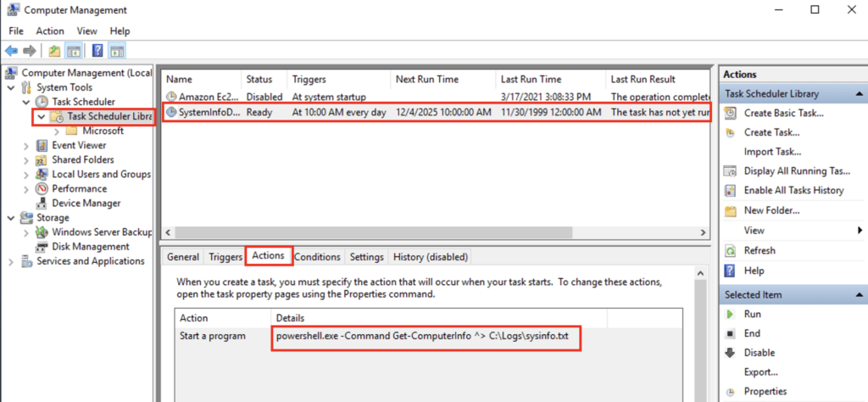The width and height of the screenshot is (868, 402).
Task: Click the green Run arrow icon
Action: point(731,314)
